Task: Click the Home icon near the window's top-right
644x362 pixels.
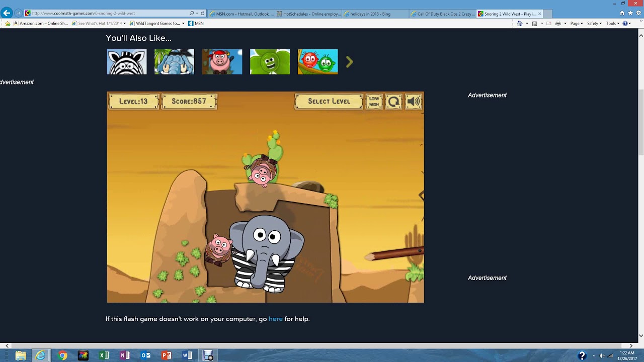Action: 622,13
